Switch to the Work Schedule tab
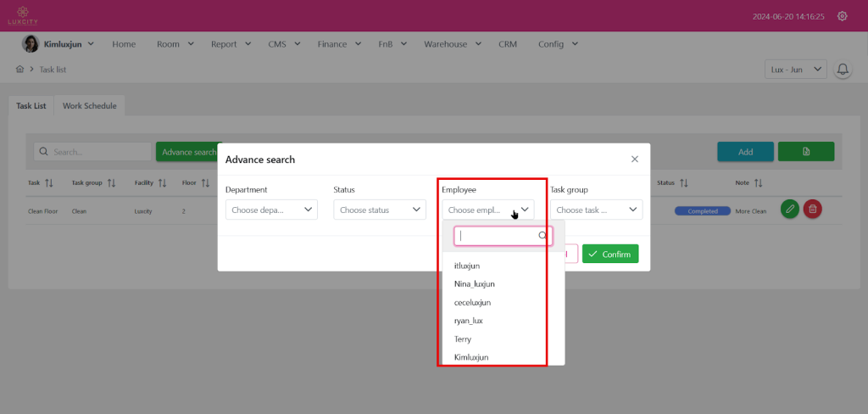 pos(89,106)
